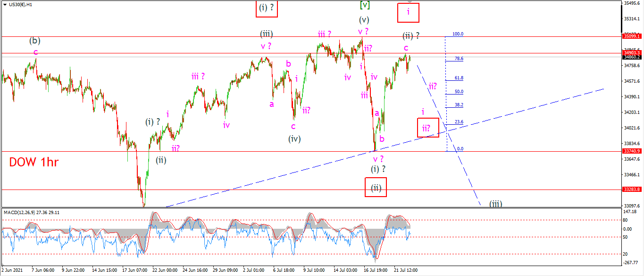The height and width of the screenshot is (276, 644).
Task: Select the red 33740.9 price level tag
Action: 632,151
